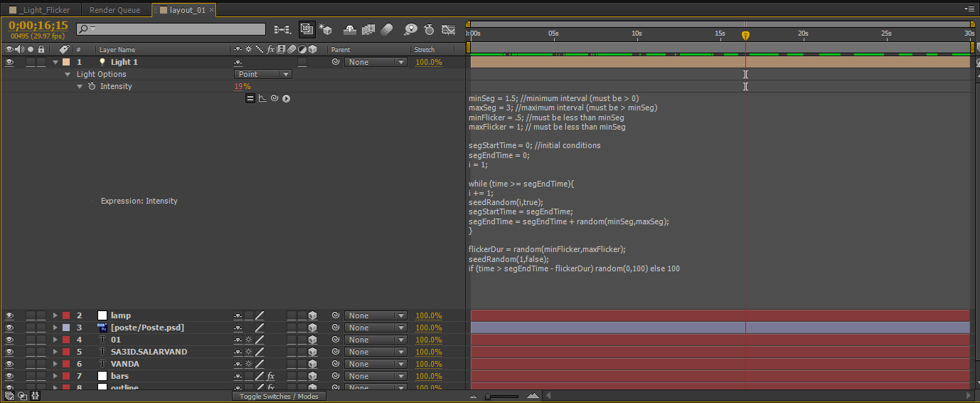
Task: Click the Layer Name column header
Action: (x=117, y=50)
